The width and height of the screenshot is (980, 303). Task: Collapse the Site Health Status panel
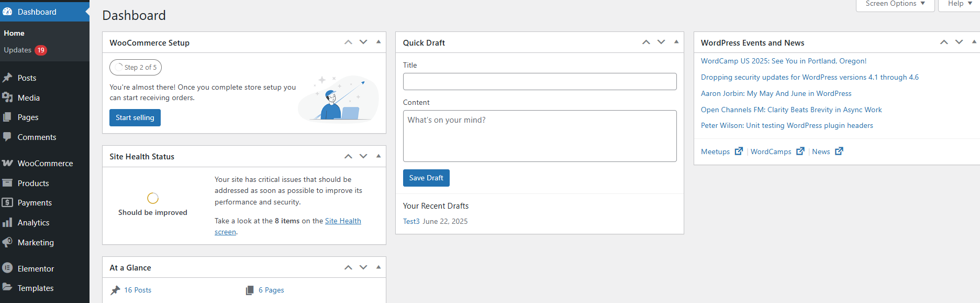(378, 156)
